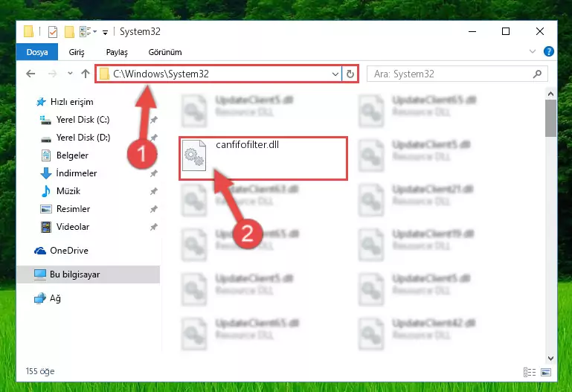Click the pin icon next to Müzik
572x392 pixels.
[153, 191]
